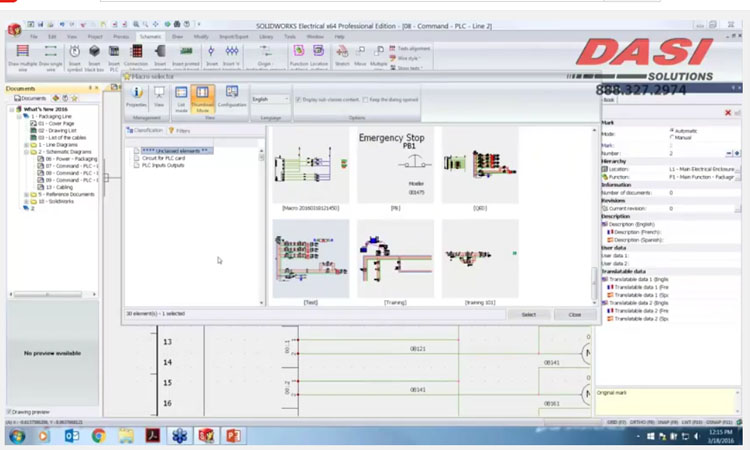Click the Draw multiple wire tool
The width and height of the screenshot is (750, 450).
click(x=23, y=54)
